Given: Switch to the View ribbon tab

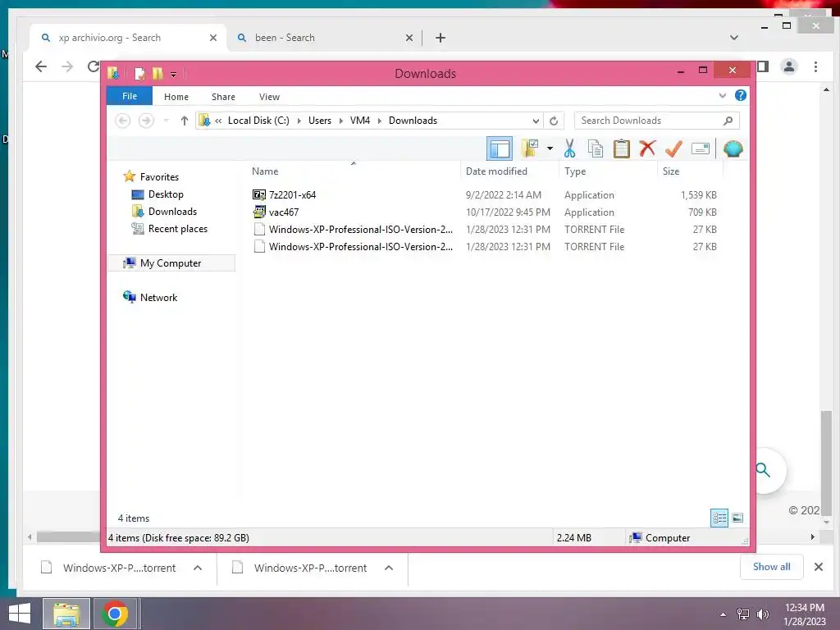Looking at the screenshot, I should pos(269,97).
